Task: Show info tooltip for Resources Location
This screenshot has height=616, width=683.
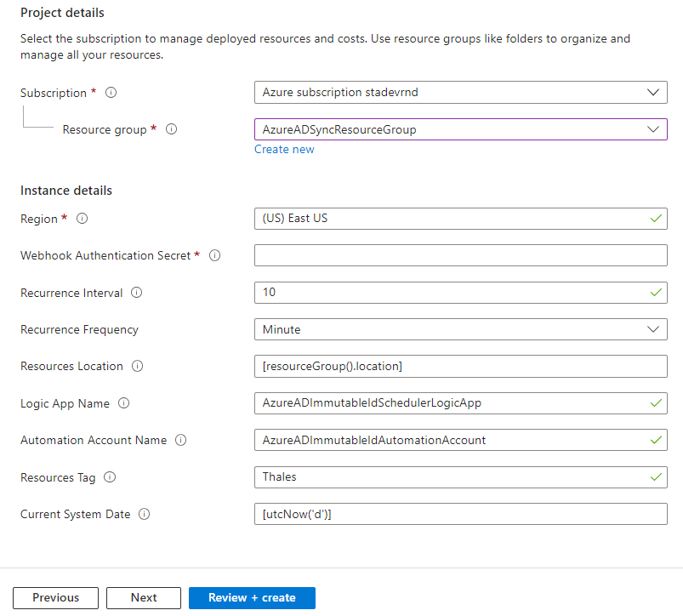Action: (137, 366)
